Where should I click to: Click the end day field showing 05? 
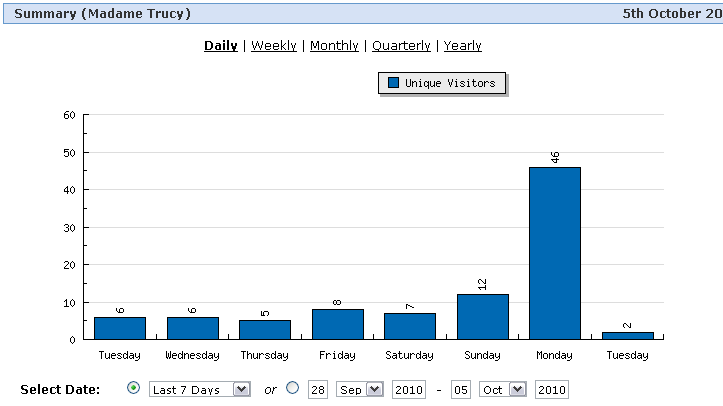[x=461, y=390]
